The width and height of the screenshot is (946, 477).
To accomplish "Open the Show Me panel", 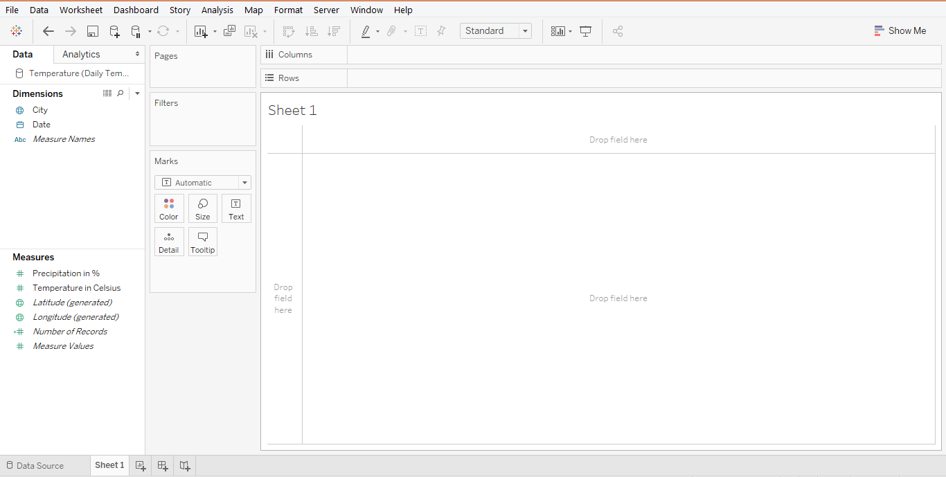I will 900,31.
